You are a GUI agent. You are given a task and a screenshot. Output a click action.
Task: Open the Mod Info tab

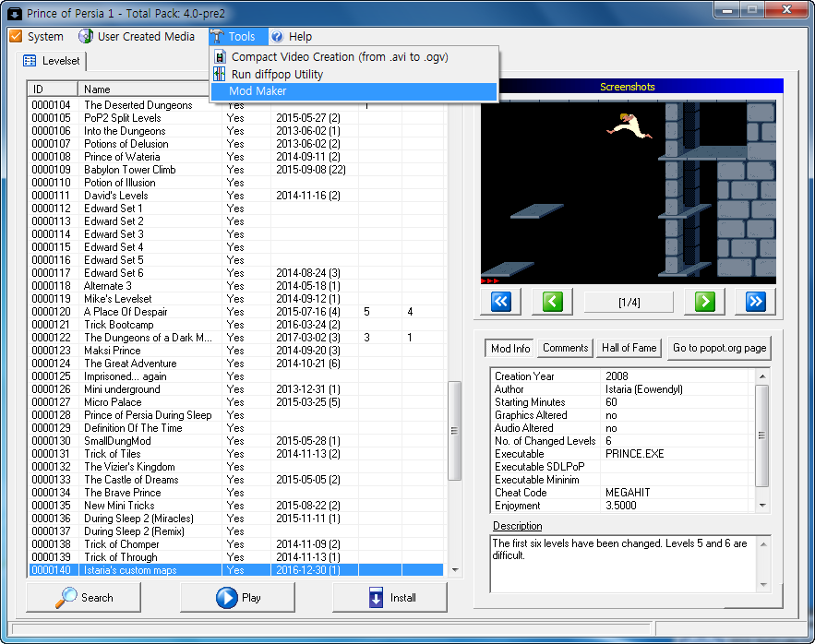[x=510, y=348]
